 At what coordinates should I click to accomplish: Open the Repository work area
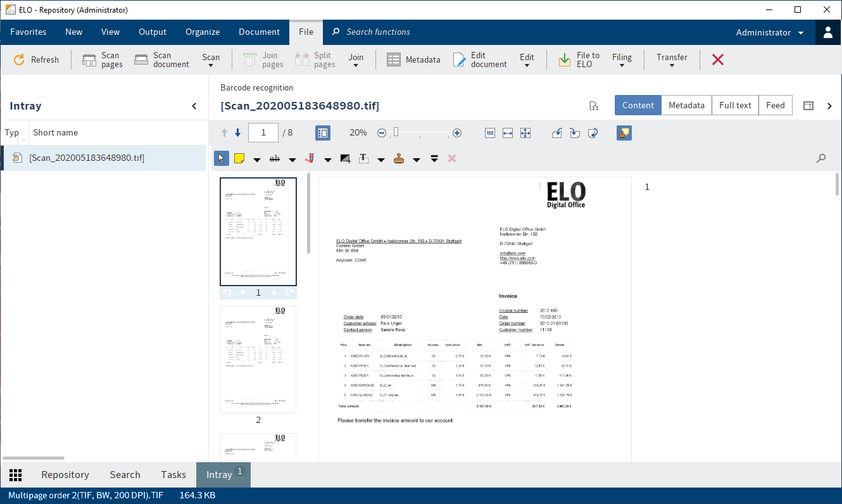[65, 475]
